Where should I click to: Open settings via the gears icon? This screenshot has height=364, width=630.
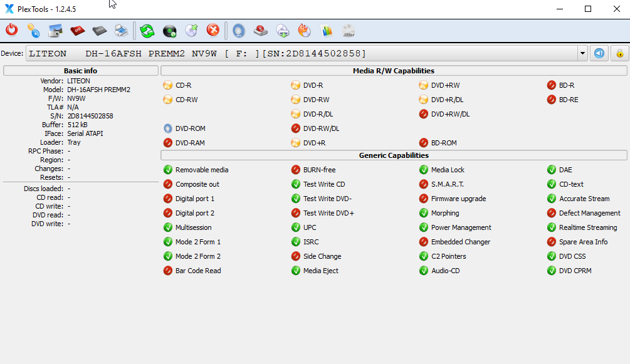click(x=34, y=31)
